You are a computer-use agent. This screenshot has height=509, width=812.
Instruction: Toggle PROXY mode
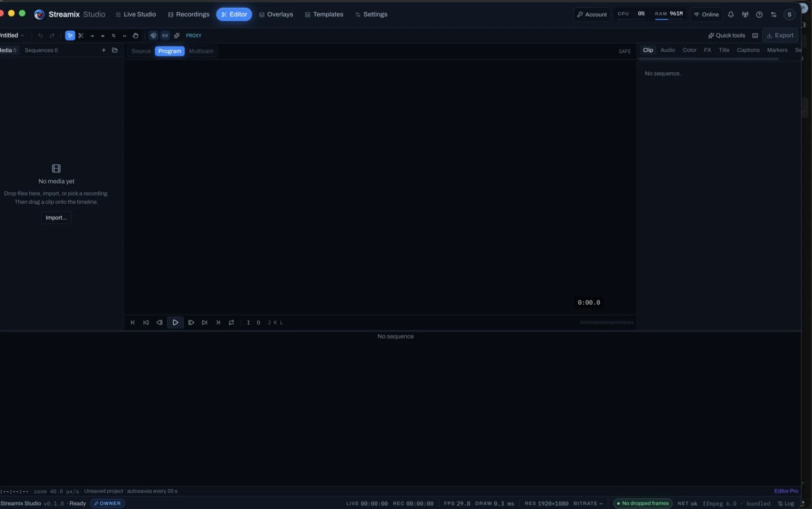(x=194, y=36)
